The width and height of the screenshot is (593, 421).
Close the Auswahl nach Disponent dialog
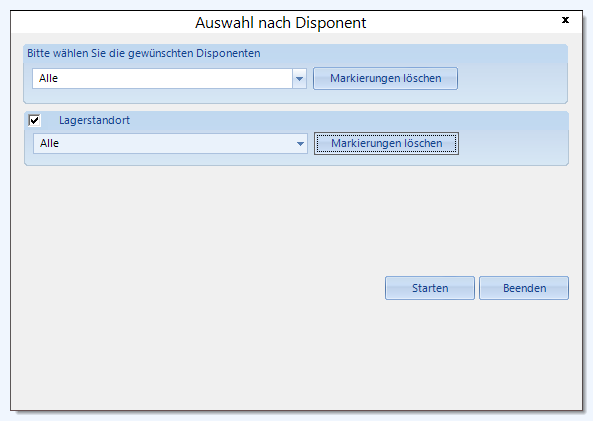point(565,20)
